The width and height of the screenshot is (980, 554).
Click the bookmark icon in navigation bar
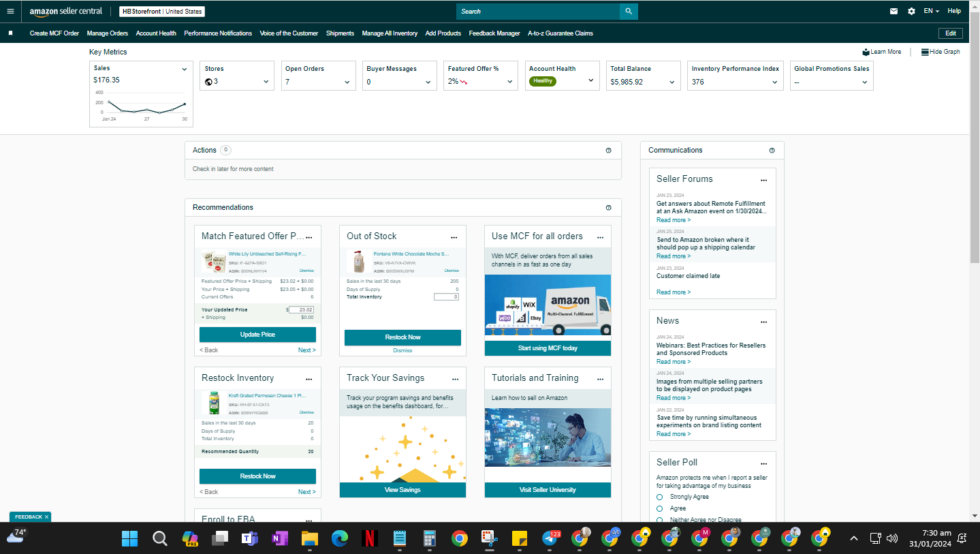point(11,33)
